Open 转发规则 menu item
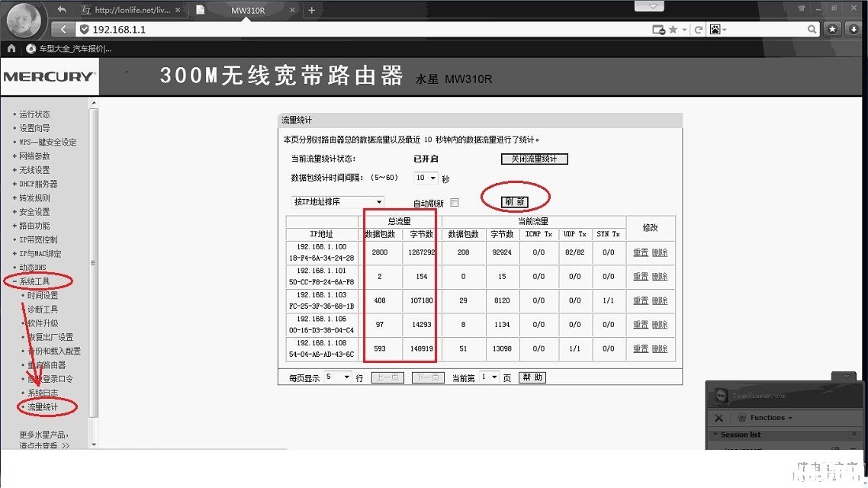 tap(34, 197)
